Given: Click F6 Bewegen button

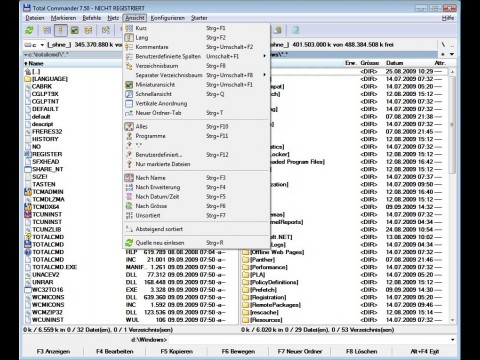Looking at the screenshot, I should [x=238, y=351].
